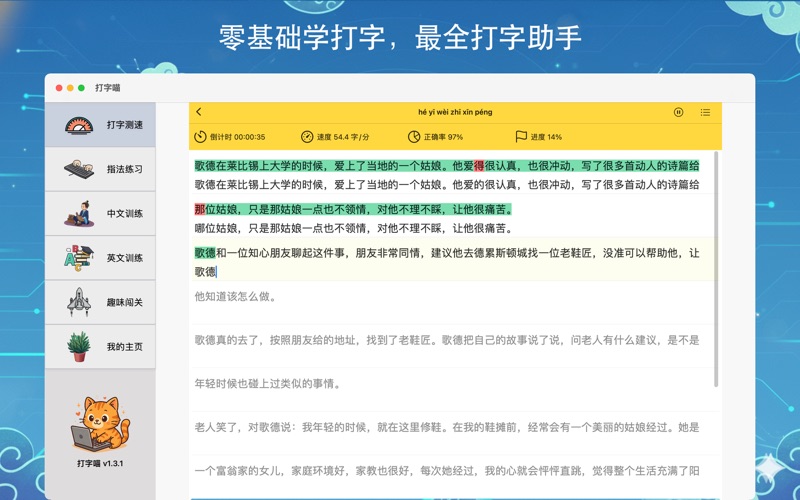Viewport: 800px width, 500px height.
Task: Click the speed gauge icon
Action: click(x=307, y=137)
